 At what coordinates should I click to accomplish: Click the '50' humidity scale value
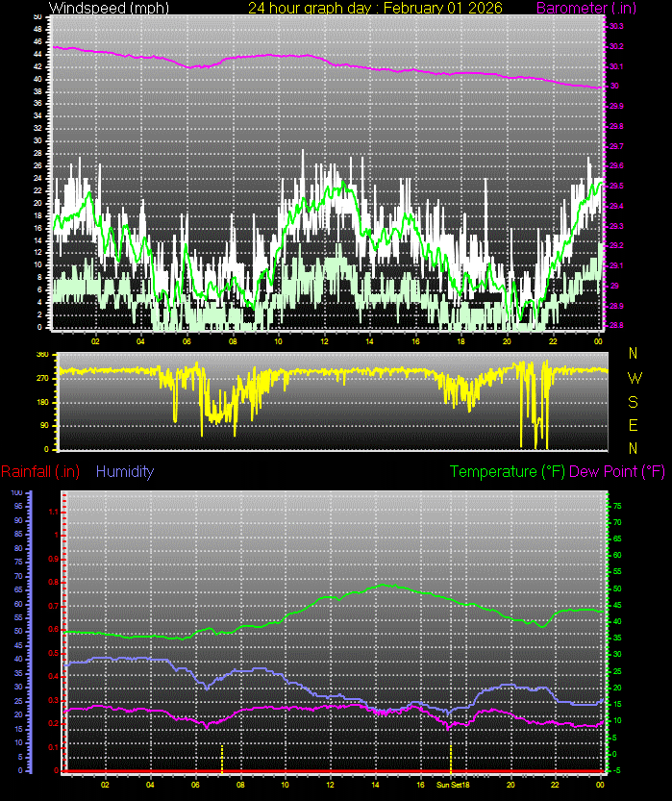[x=18, y=632]
